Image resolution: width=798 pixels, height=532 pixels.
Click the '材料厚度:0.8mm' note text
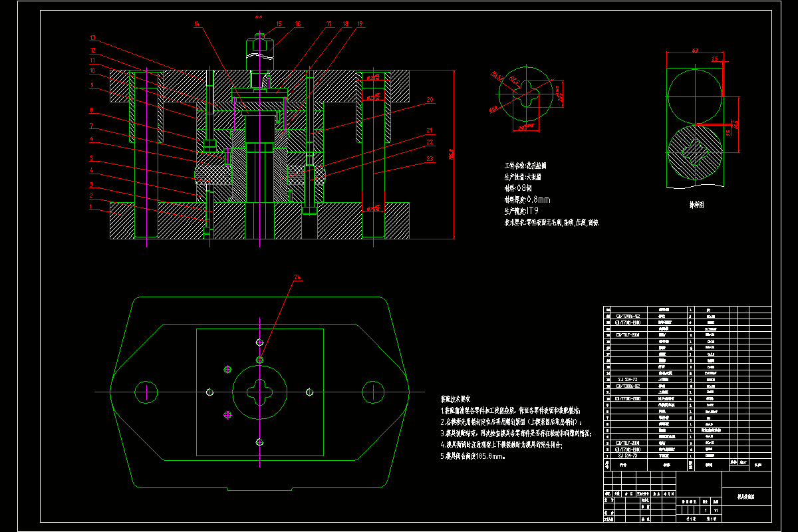click(527, 199)
